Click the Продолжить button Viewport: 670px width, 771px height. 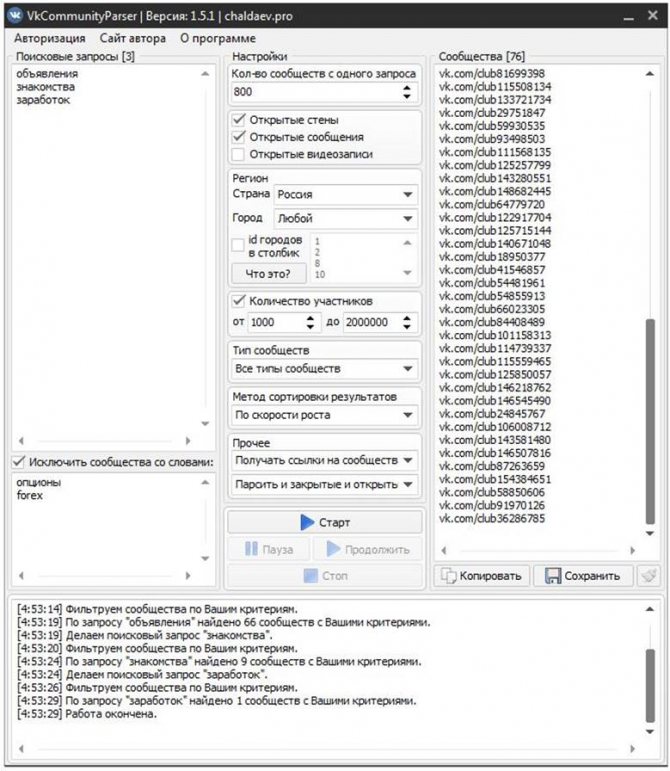click(368, 549)
